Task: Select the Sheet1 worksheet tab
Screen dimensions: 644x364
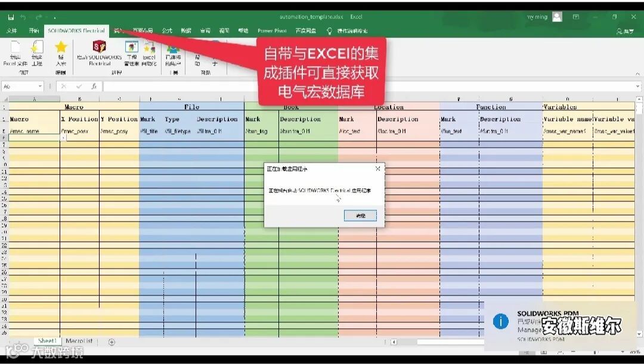Action: (47, 341)
